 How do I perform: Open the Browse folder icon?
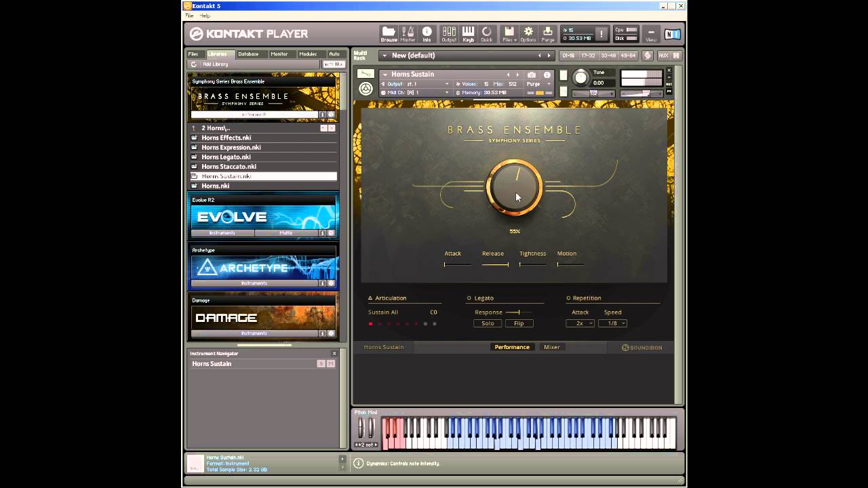(389, 34)
